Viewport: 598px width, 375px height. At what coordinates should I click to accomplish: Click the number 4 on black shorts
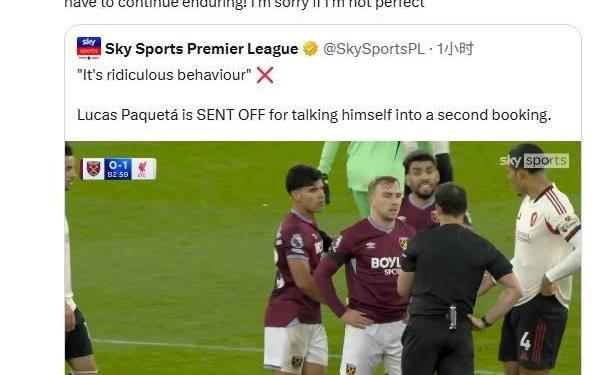[x=525, y=341]
